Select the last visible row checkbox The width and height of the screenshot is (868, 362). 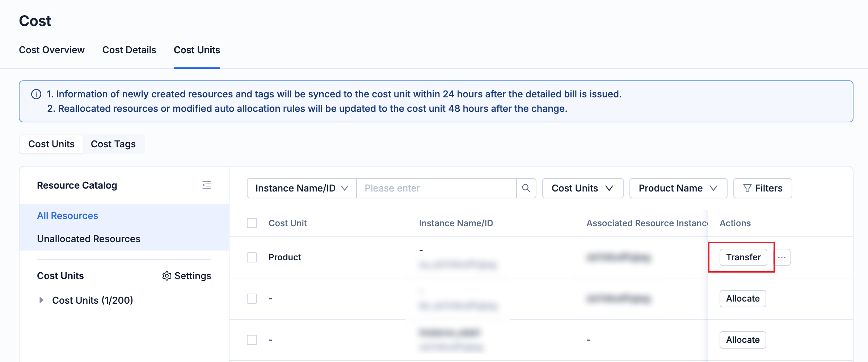252,340
